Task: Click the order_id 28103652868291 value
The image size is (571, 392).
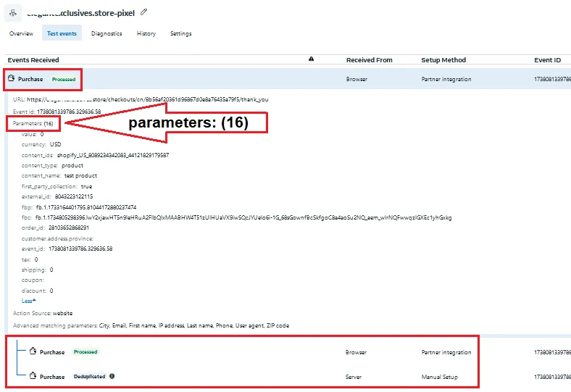Action: 69,228
